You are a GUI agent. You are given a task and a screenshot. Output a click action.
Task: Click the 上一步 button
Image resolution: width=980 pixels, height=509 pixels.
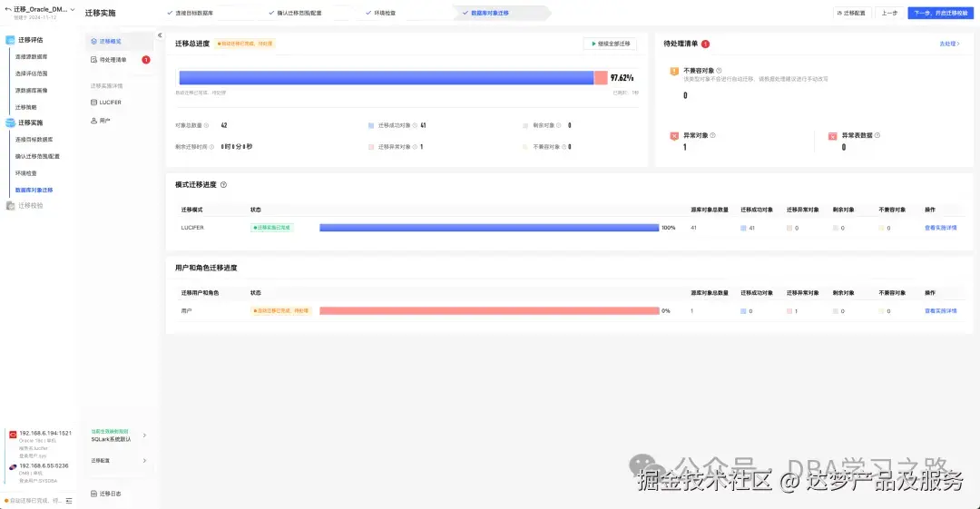pos(889,13)
